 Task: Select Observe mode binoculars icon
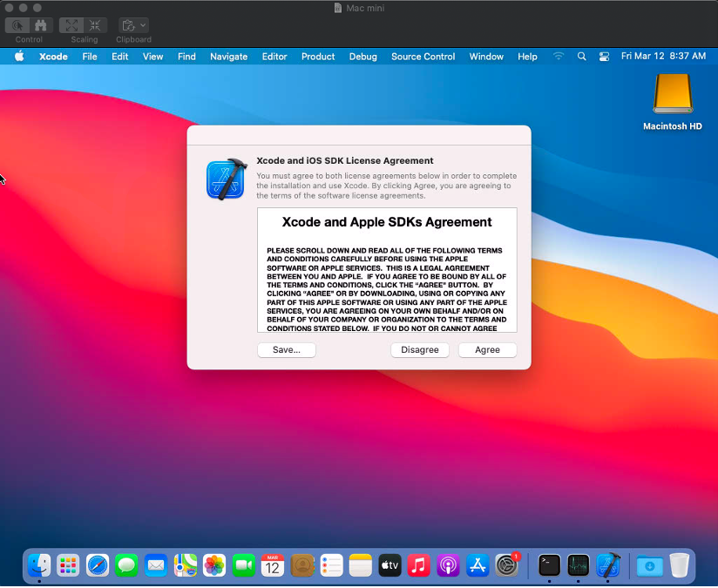(x=41, y=25)
